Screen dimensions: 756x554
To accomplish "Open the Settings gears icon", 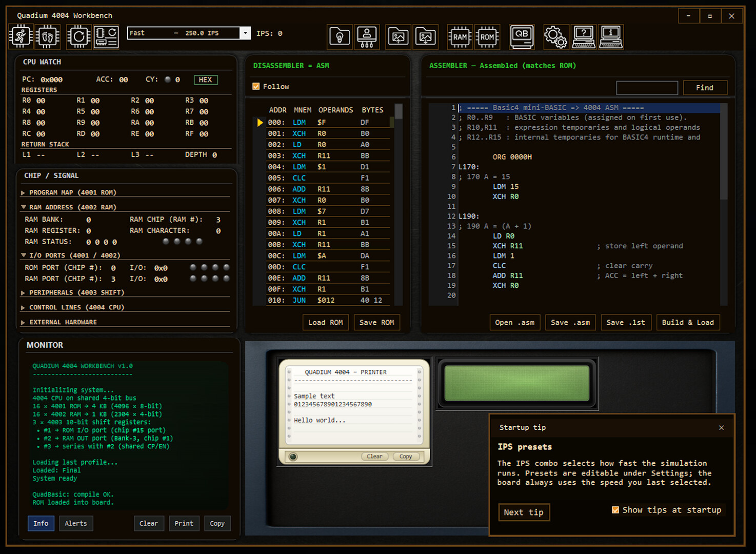I will click(x=555, y=37).
